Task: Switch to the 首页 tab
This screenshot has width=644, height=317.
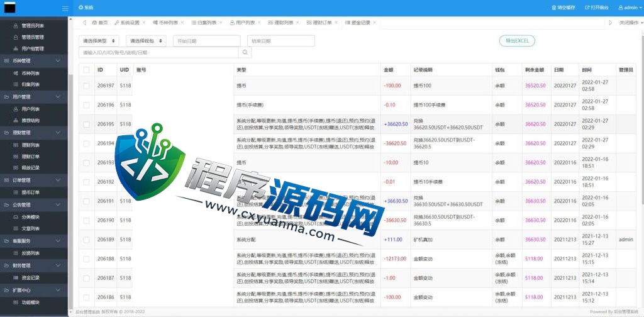Action: [100, 23]
